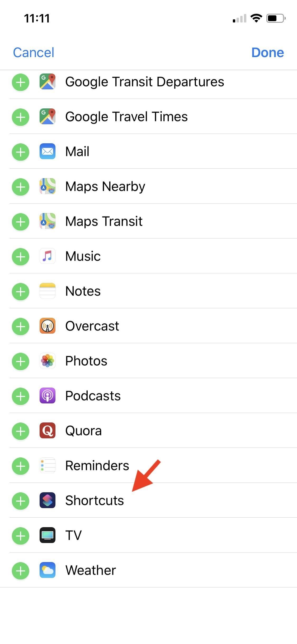Select the TV row label
Image resolution: width=297 pixels, height=644 pixels.
tap(73, 535)
